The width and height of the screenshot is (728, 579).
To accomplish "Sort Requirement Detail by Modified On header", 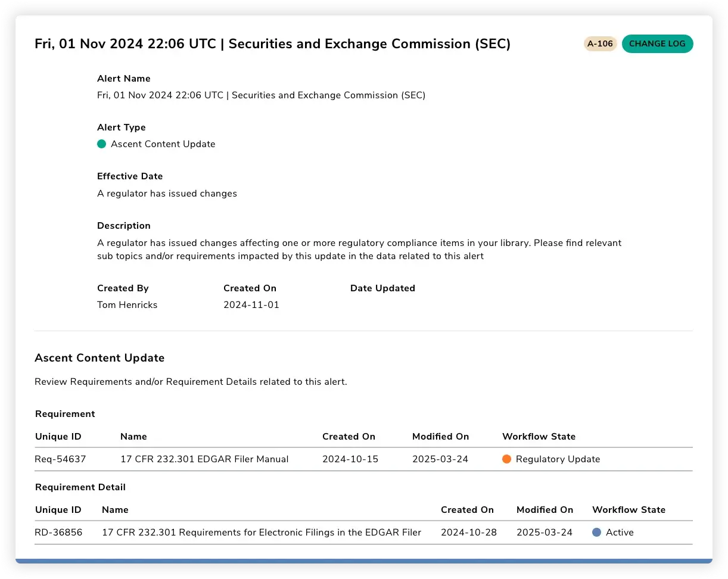I will 545,510.
